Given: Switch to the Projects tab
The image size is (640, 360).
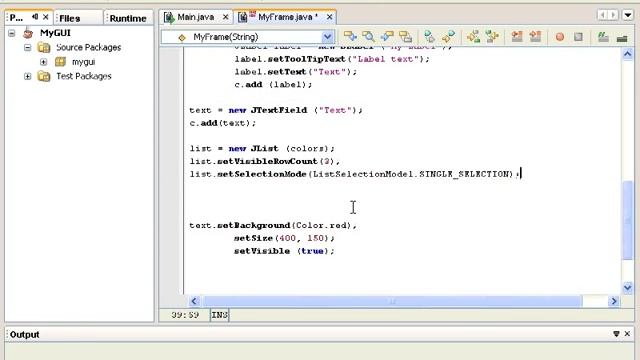Looking at the screenshot, I should [x=16, y=18].
